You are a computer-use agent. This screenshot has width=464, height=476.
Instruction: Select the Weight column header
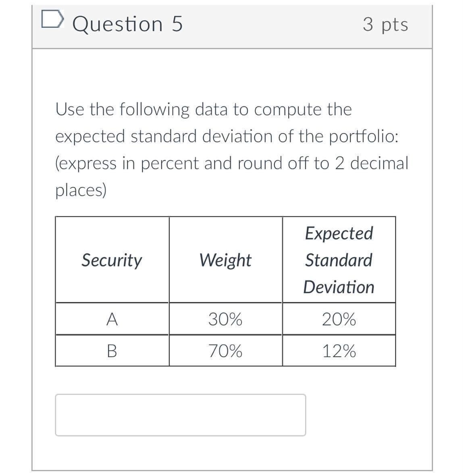pos(225,260)
